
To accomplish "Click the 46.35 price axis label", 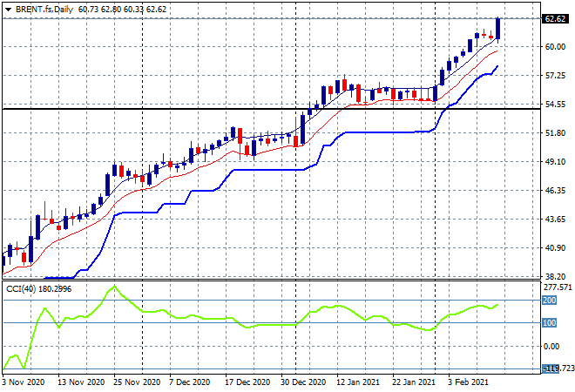I will coord(555,190).
